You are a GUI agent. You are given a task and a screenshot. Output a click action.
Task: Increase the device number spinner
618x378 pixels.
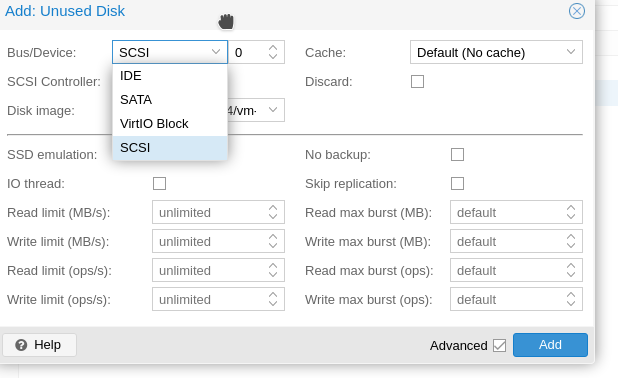[x=273, y=48]
